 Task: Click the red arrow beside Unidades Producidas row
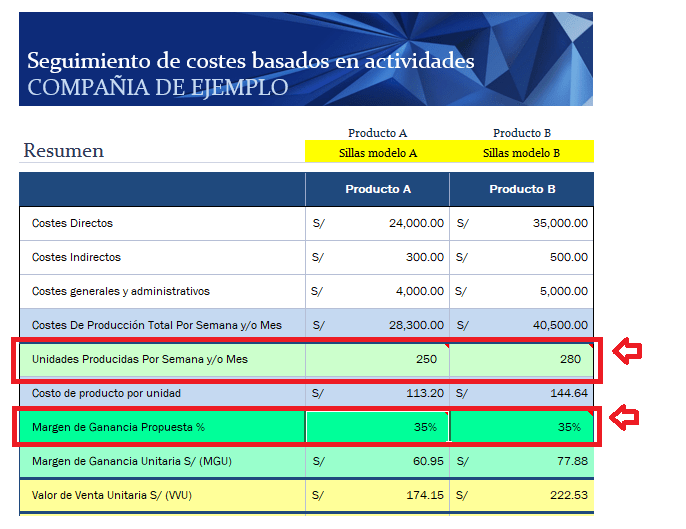coord(626,352)
